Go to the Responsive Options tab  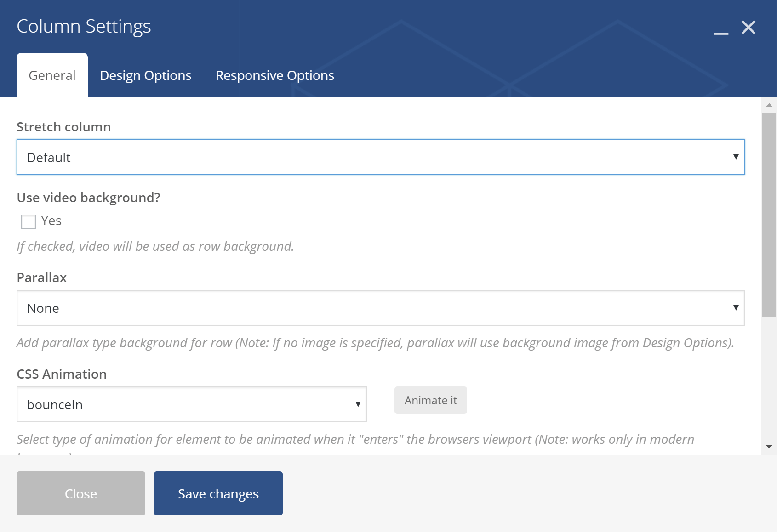pos(275,75)
